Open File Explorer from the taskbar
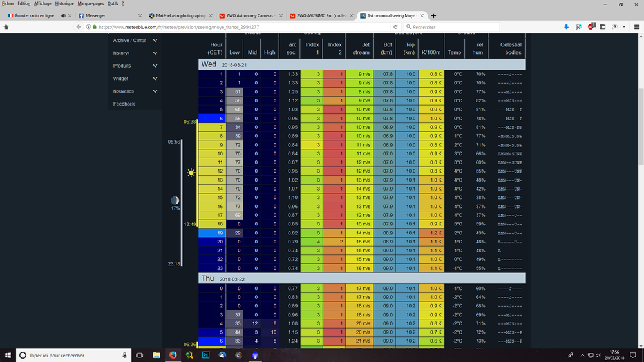 pyautogui.click(x=156, y=356)
